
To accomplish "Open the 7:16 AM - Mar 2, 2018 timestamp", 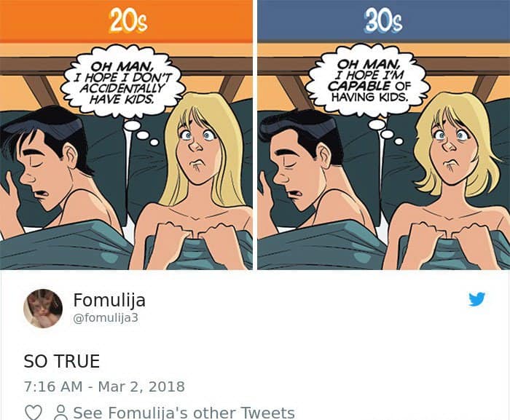I will [104, 387].
